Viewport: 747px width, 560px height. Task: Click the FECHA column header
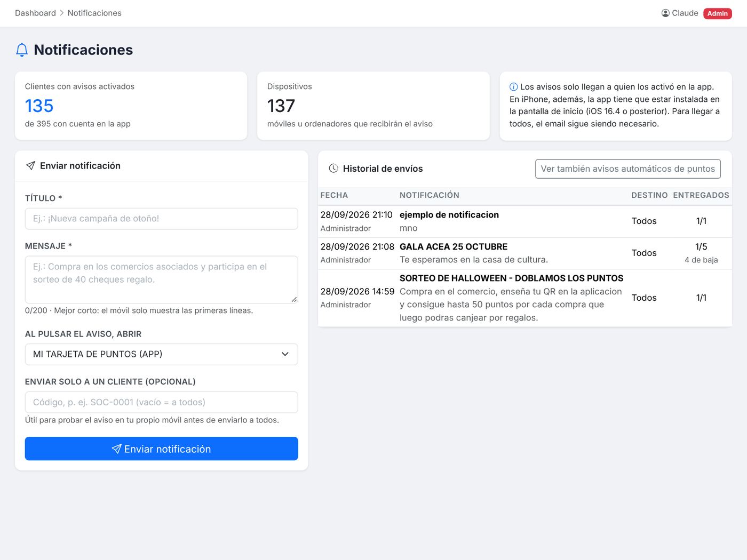click(x=334, y=196)
